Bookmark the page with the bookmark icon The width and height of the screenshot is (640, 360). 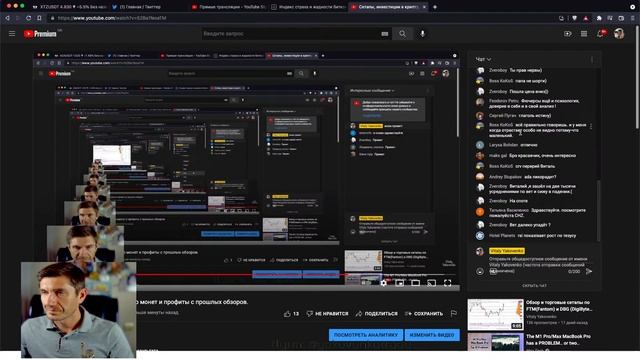(x=39, y=18)
